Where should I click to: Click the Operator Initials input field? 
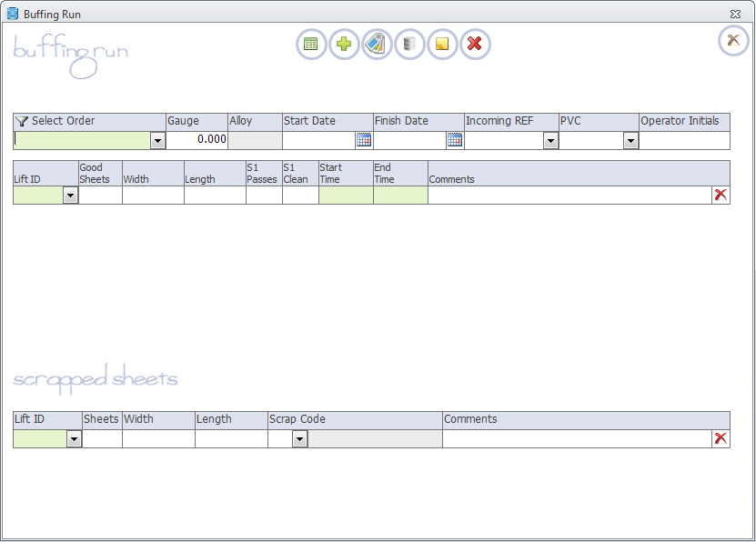coord(684,141)
